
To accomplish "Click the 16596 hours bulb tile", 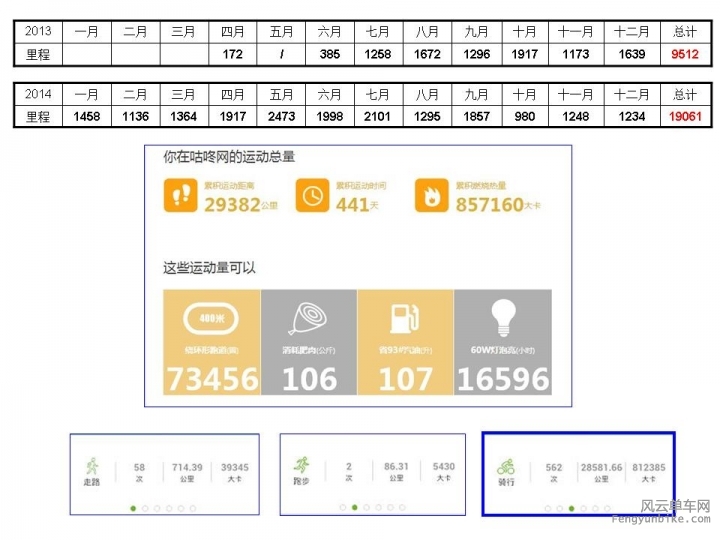I will point(502,342).
